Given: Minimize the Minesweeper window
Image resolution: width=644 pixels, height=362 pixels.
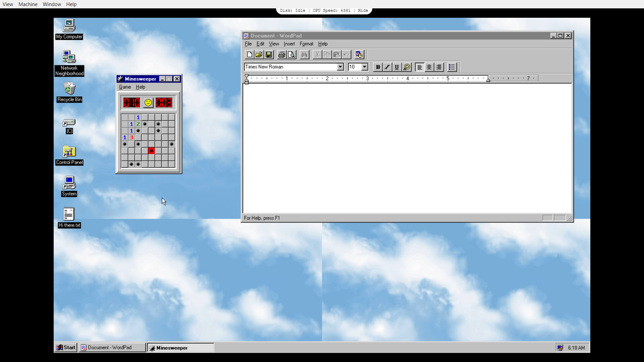Looking at the screenshot, I should pos(162,79).
